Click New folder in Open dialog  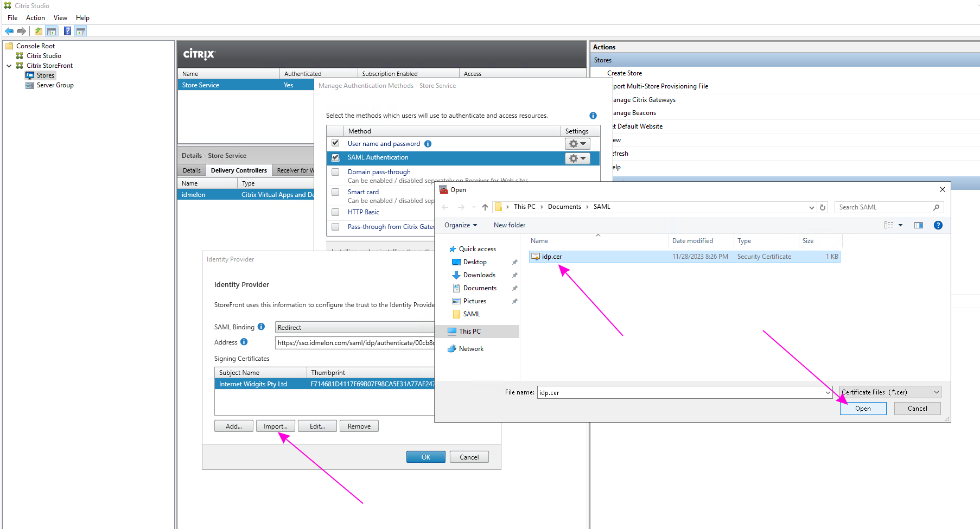[x=510, y=225]
